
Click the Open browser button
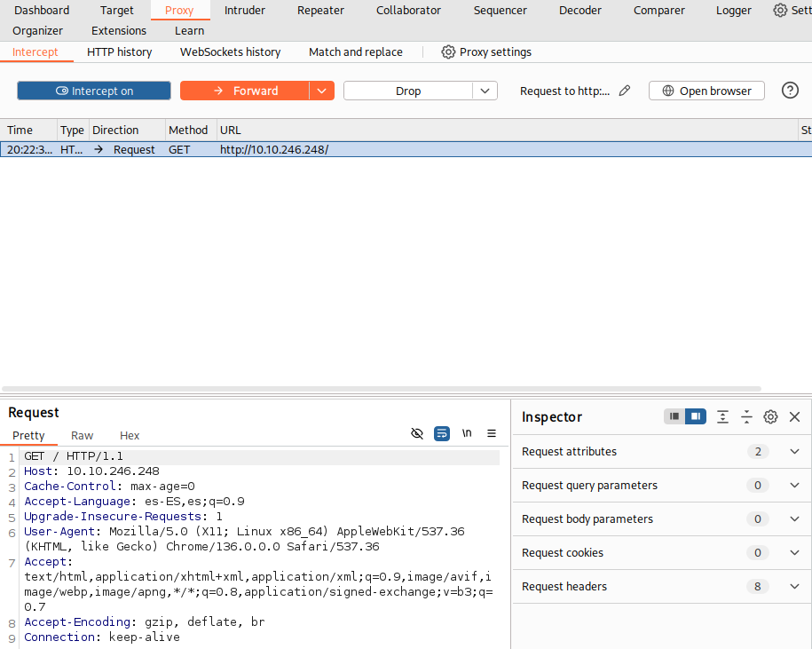click(706, 91)
